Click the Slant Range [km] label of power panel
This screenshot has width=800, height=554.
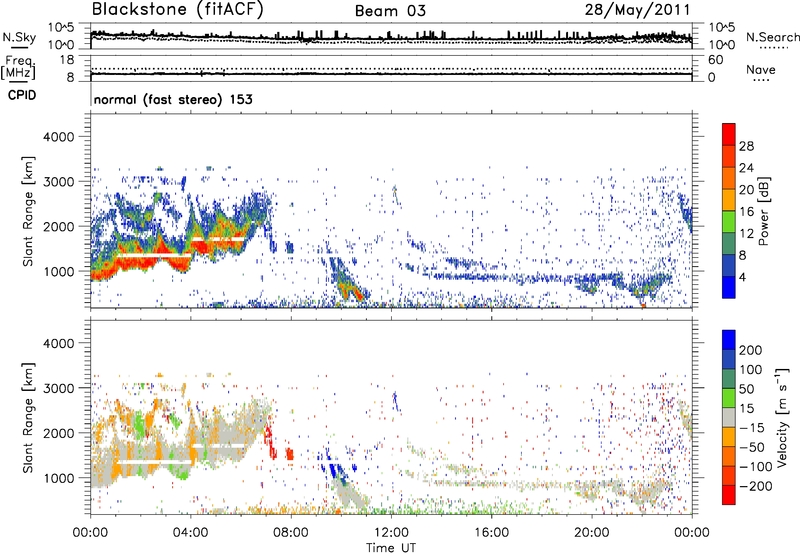[28, 211]
